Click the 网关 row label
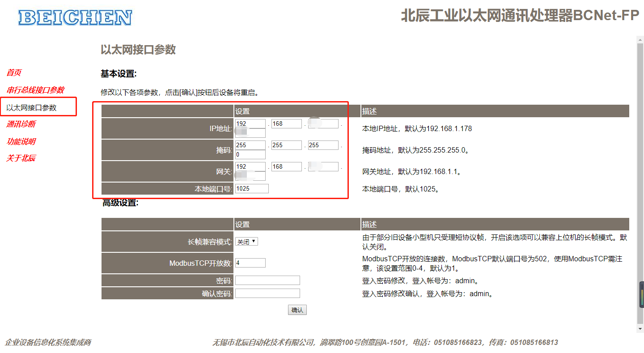This screenshot has height=353, width=644. tap(224, 172)
